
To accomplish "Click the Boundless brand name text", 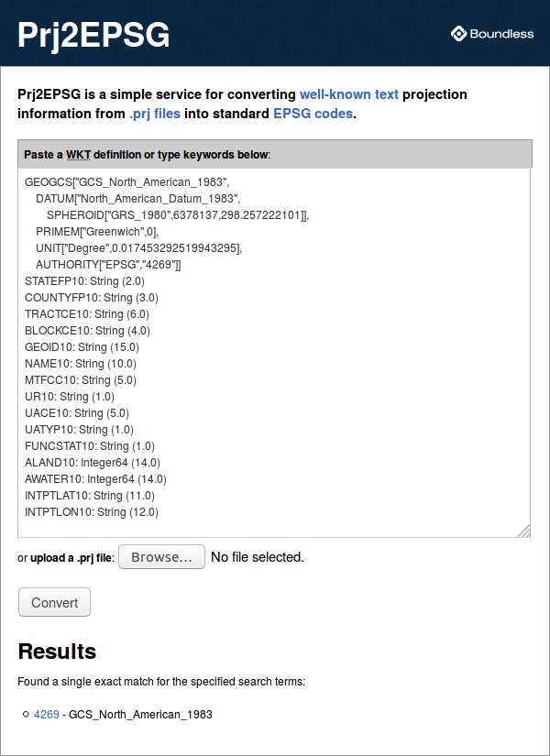I will (x=501, y=34).
